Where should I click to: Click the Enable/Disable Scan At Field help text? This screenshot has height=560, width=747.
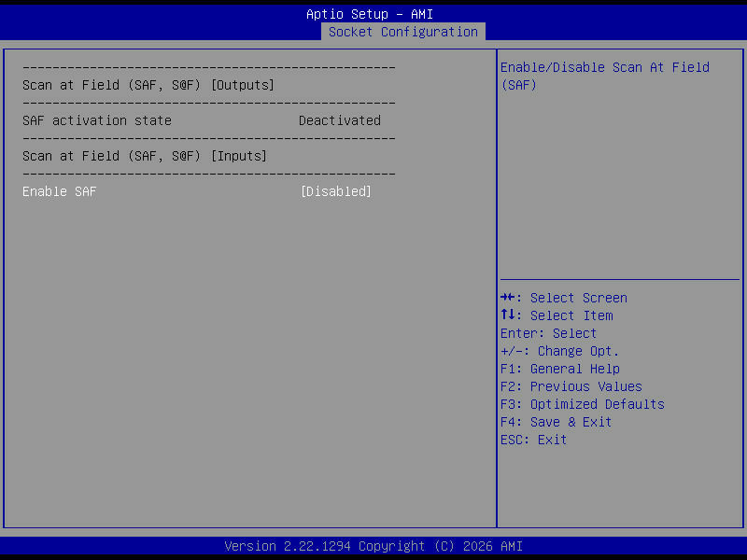(605, 77)
